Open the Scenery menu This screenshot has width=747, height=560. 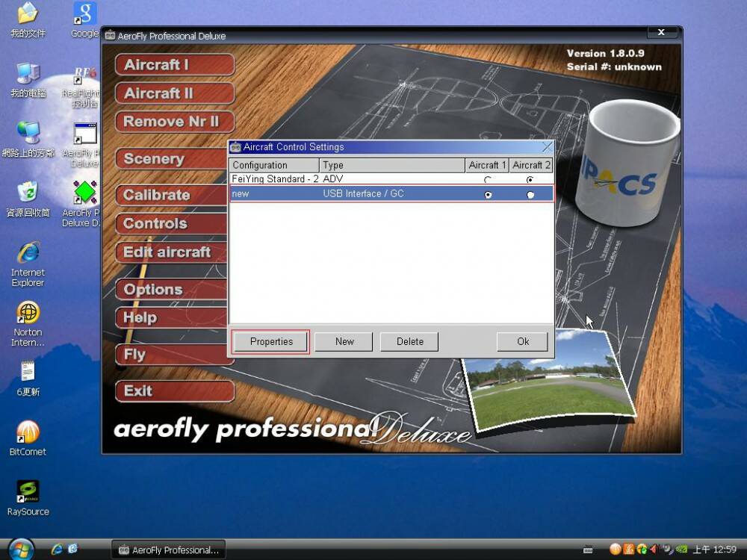tap(172, 158)
